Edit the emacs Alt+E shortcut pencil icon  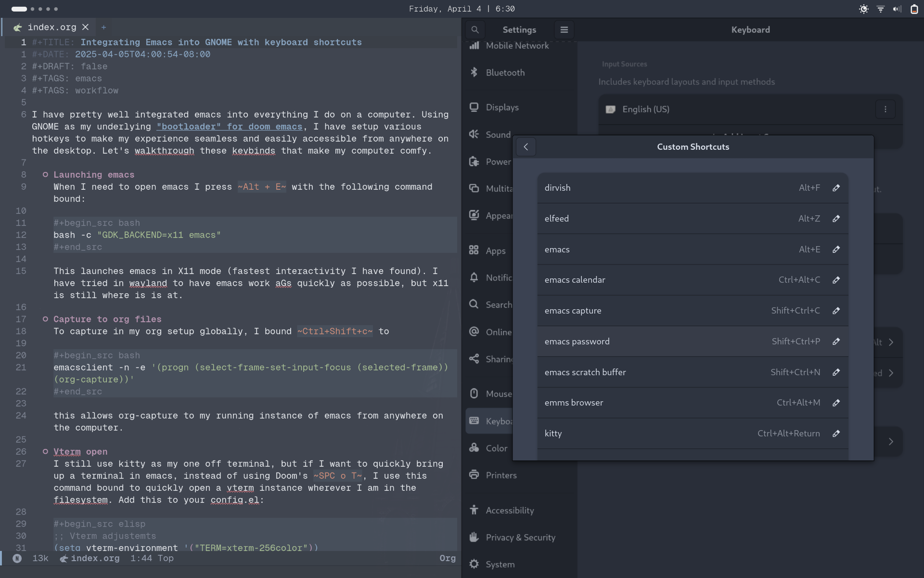[836, 250]
